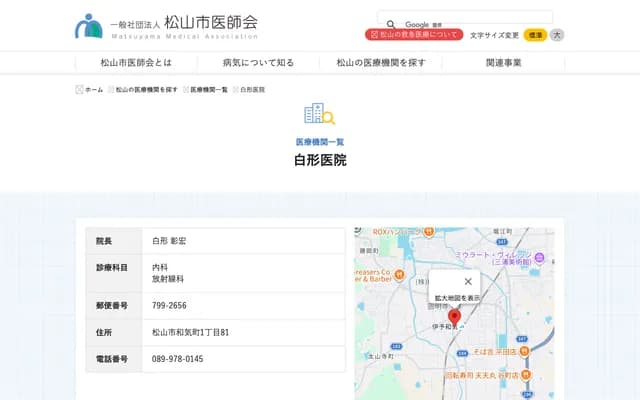Expand 関連事業 navigation menu
Image resolution: width=640 pixels, height=400 pixels.
point(503,63)
